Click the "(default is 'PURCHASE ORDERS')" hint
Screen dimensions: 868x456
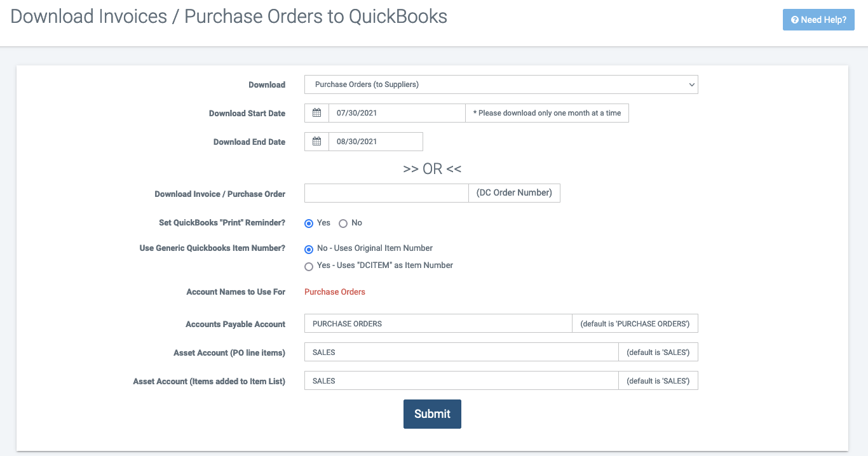click(x=635, y=324)
